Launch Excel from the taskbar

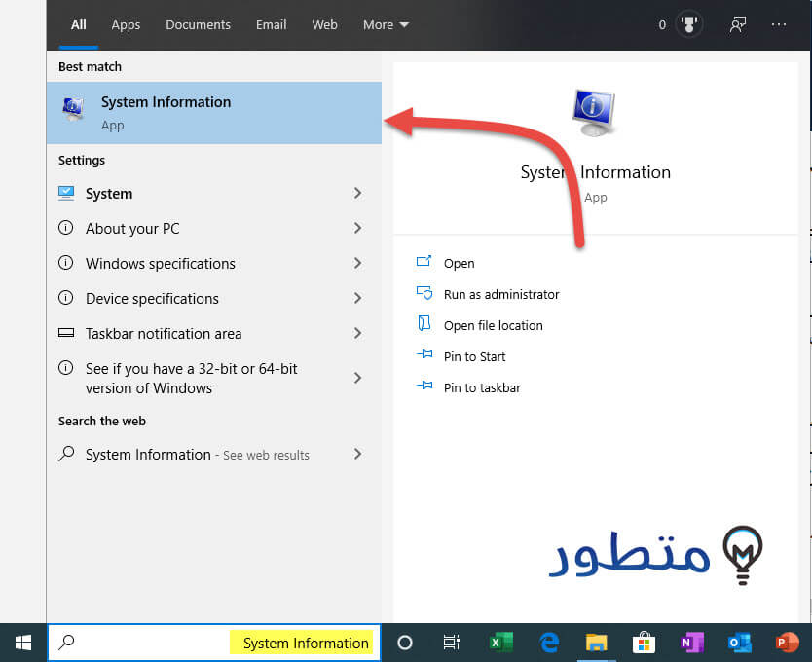(x=500, y=643)
